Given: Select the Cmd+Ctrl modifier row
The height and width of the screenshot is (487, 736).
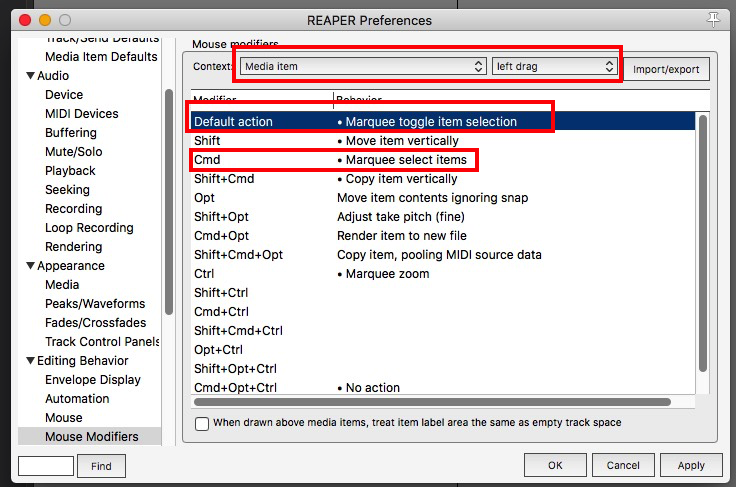Looking at the screenshot, I should [x=443, y=312].
